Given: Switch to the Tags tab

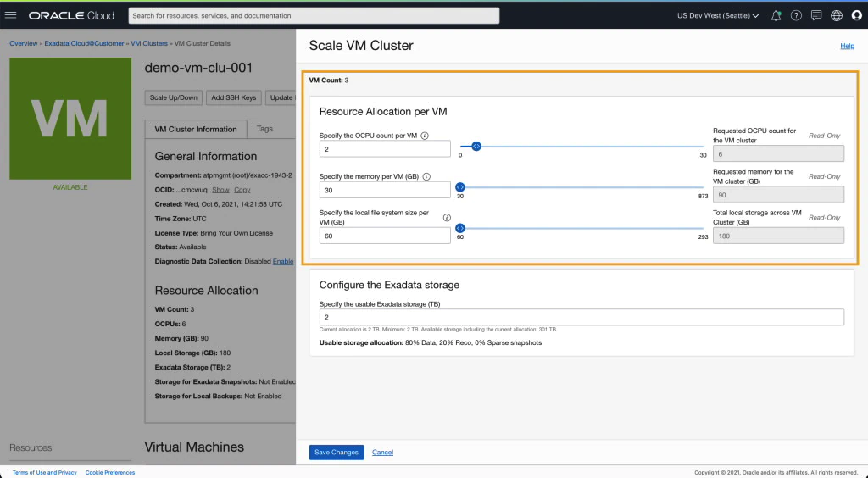Looking at the screenshot, I should [x=264, y=129].
